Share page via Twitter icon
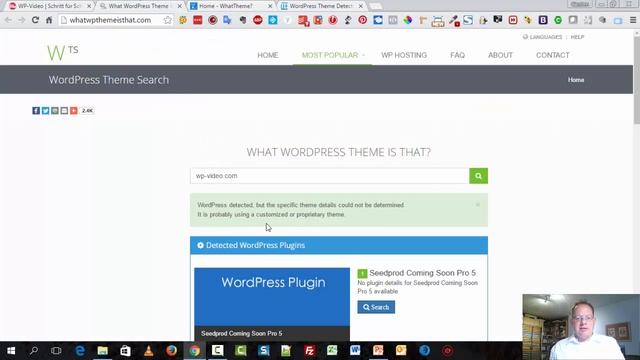640x360 pixels. [45, 111]
